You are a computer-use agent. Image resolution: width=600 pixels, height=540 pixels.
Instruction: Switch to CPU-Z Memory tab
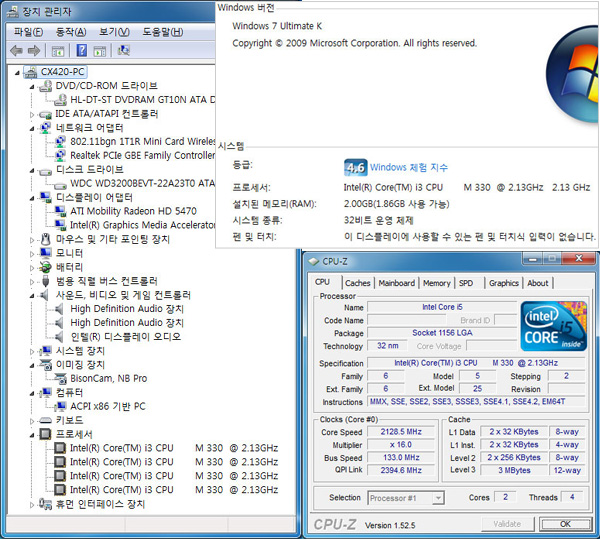(437, 283)
